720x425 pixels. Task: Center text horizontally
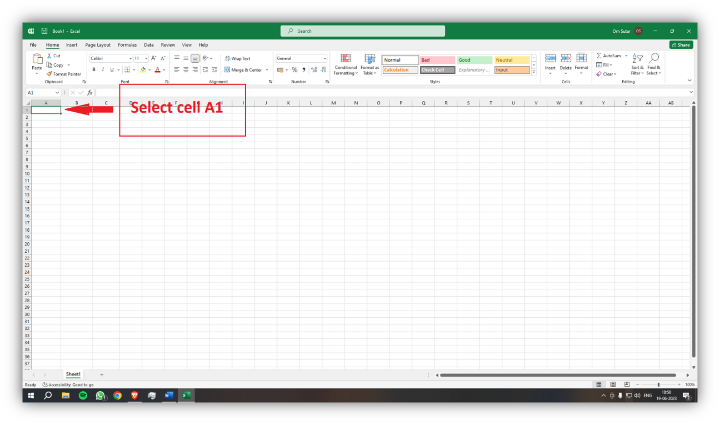coord(186,70)
